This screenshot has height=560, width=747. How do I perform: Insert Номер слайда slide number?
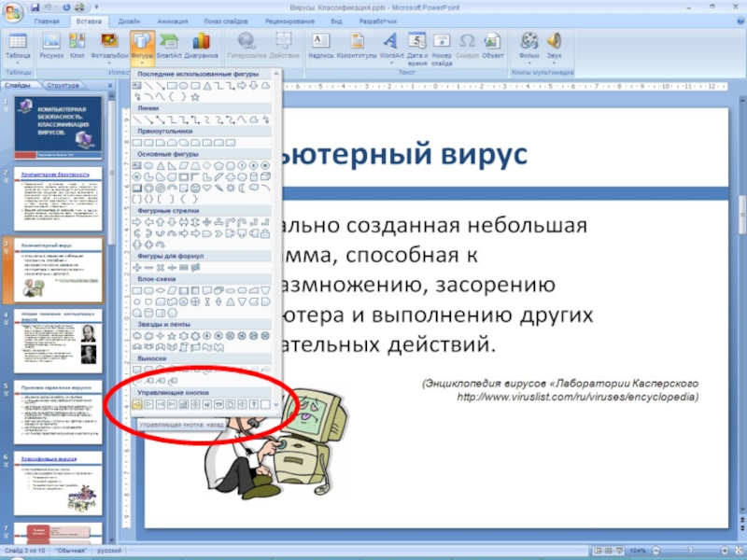click(x=442, y=49)
